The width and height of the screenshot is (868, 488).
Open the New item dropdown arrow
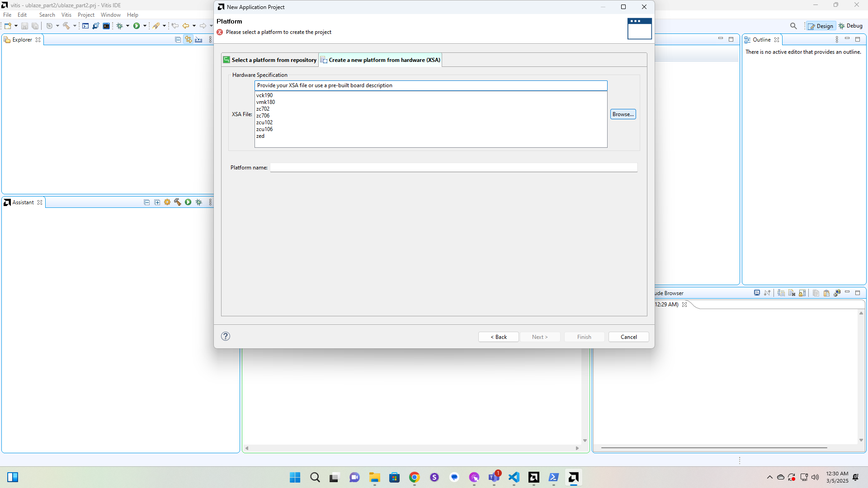[x=16, y=26]
